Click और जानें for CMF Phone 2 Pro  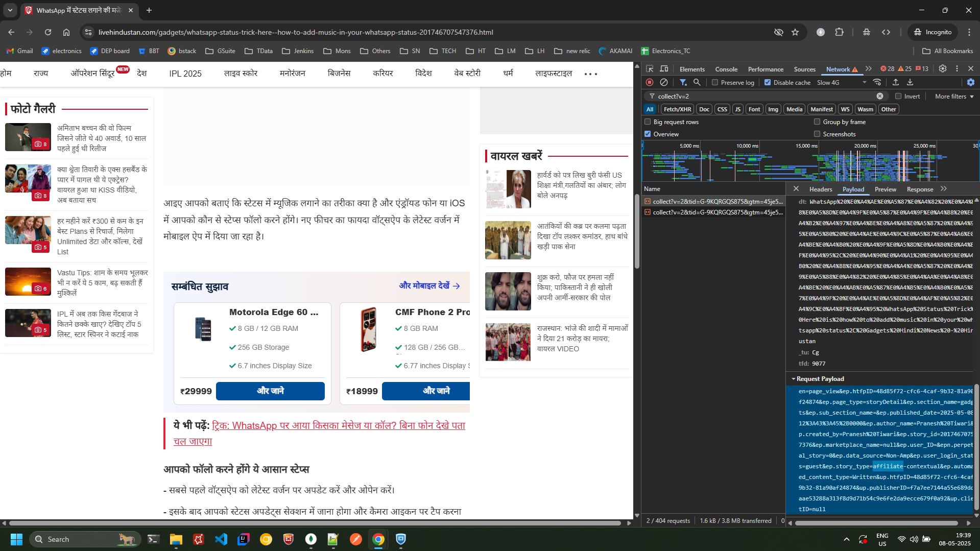pyautogui.click(x=426, y=391)
